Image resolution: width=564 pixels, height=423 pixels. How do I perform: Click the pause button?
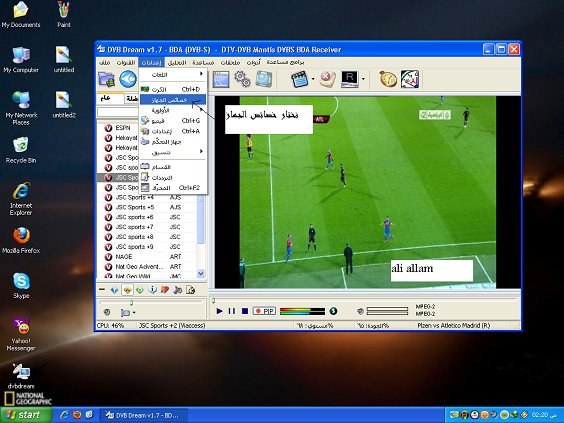232,311
